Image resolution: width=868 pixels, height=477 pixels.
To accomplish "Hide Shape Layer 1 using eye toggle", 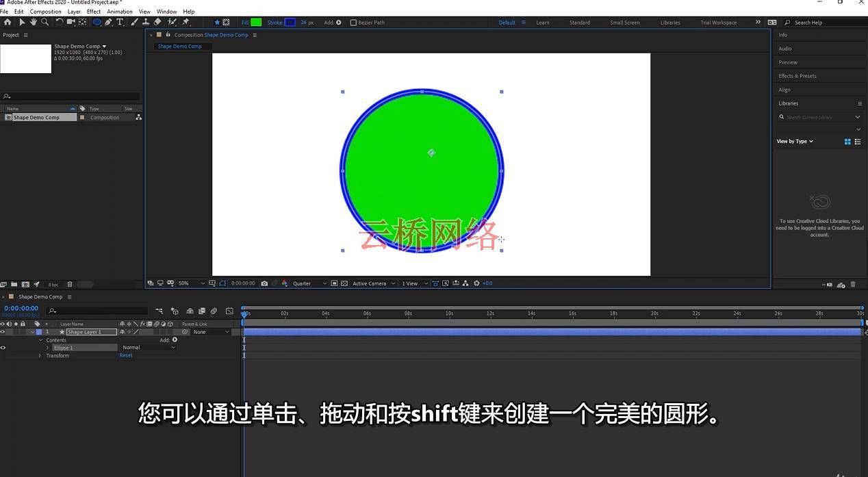I will tap(3, 332).
